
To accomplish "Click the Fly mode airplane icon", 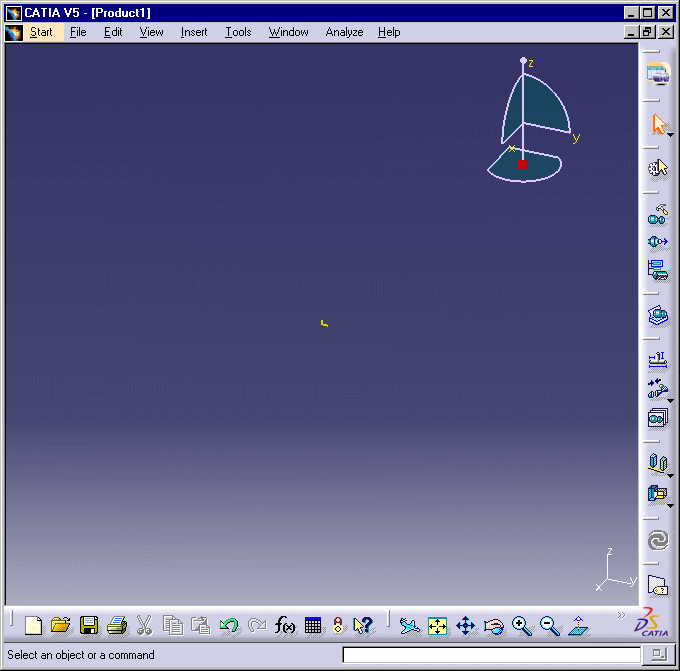I will pos(409,626).
